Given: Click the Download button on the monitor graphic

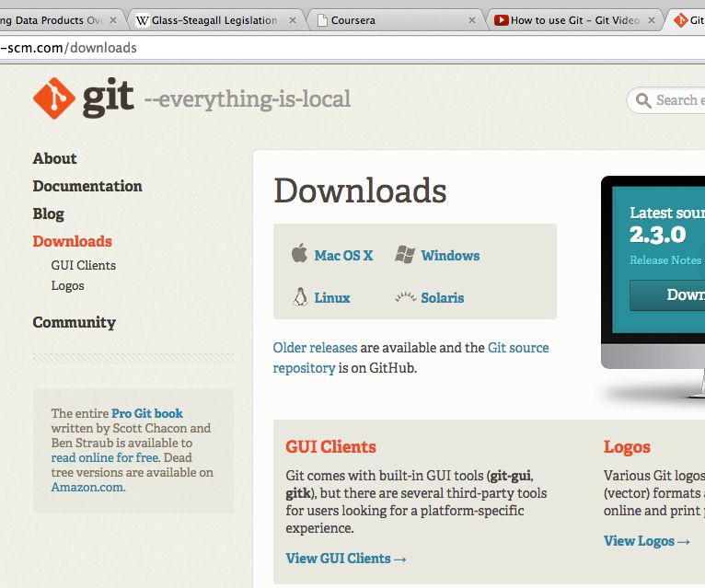Looking at the screenshot, I should 667,294.
